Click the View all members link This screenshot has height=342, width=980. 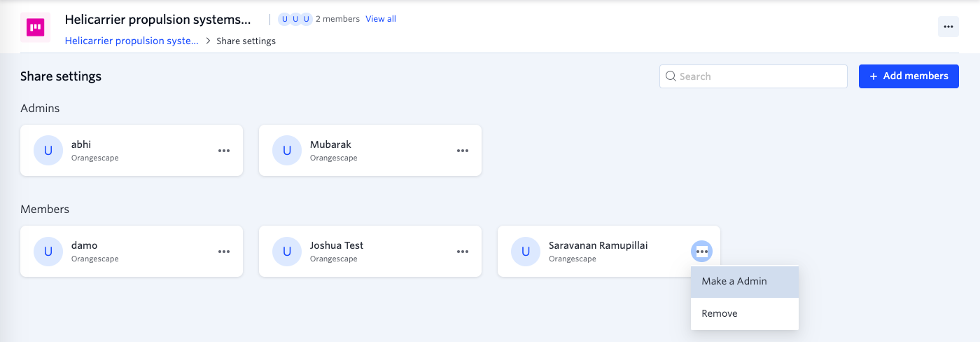[381, 19]
